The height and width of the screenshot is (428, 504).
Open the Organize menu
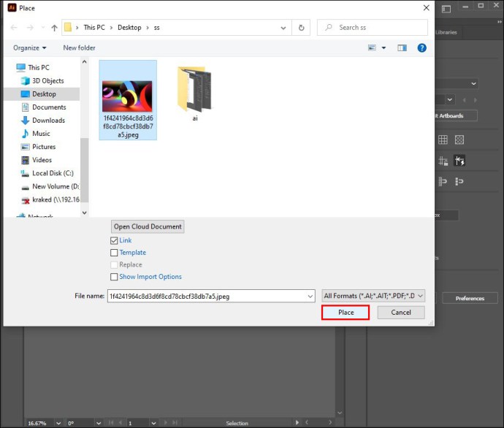coord(29,48)
